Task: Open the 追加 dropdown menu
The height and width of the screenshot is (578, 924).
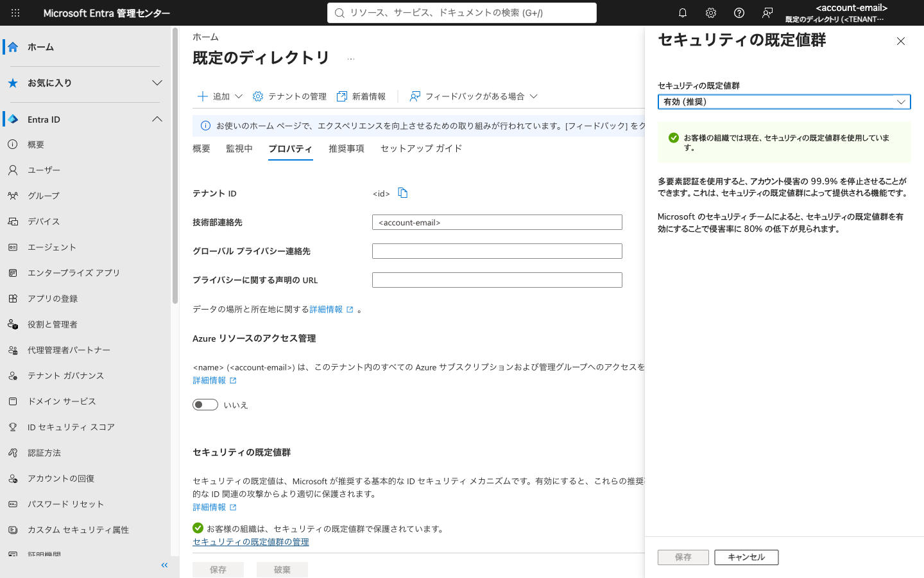Action: 220,96
